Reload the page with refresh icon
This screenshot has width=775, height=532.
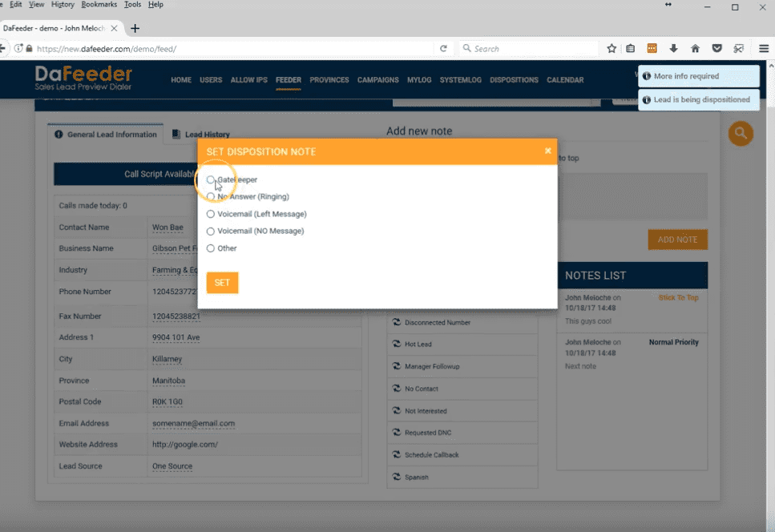pos(443,49)
